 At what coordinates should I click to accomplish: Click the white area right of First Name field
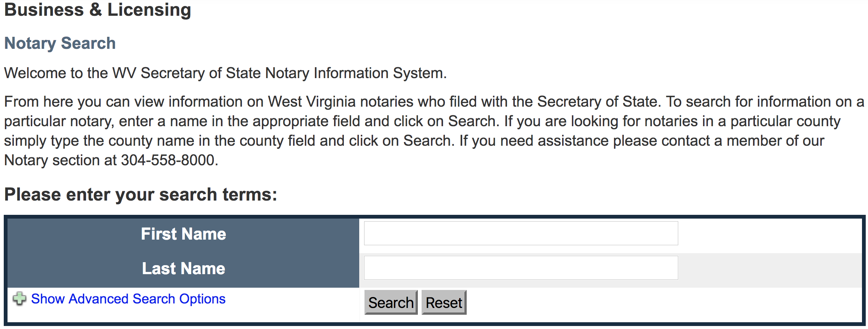tap(770, 233)
